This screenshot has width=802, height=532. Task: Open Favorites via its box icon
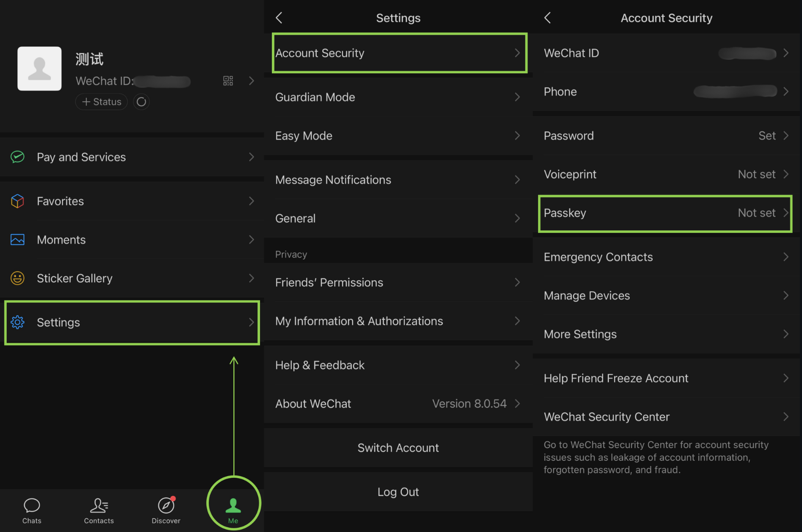[17, 201]
